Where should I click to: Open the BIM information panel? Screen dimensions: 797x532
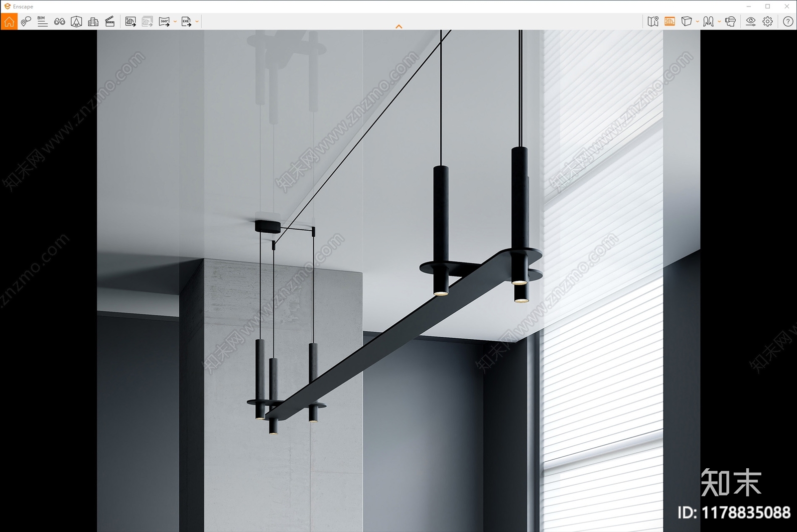(x=42, y=21)
